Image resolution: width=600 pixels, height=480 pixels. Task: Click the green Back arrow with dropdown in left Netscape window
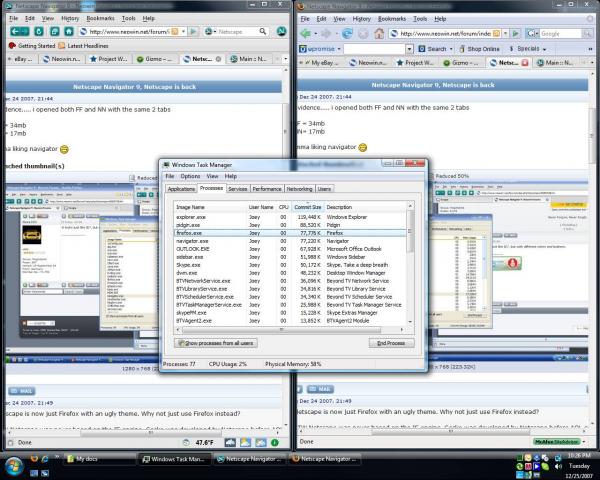click(19, 31)
